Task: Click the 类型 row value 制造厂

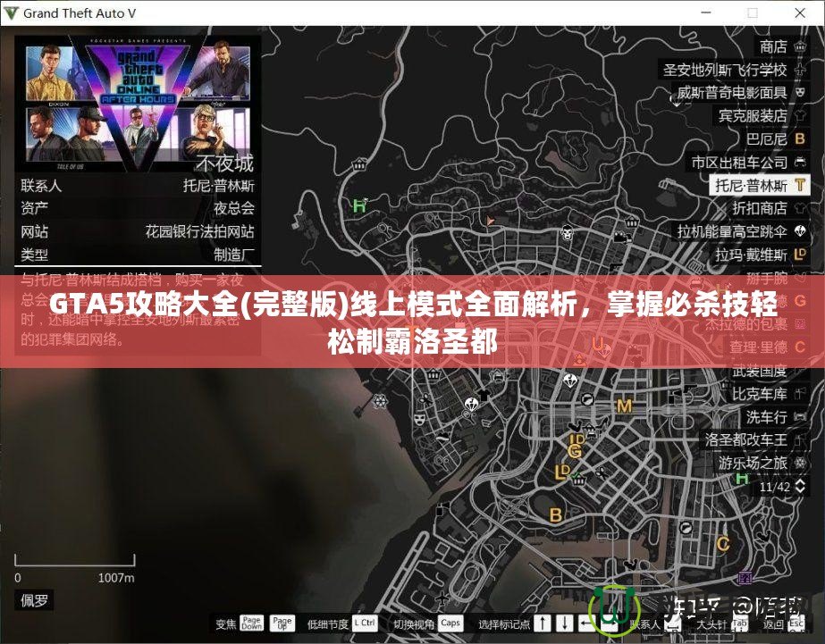Action: [233, 255]
